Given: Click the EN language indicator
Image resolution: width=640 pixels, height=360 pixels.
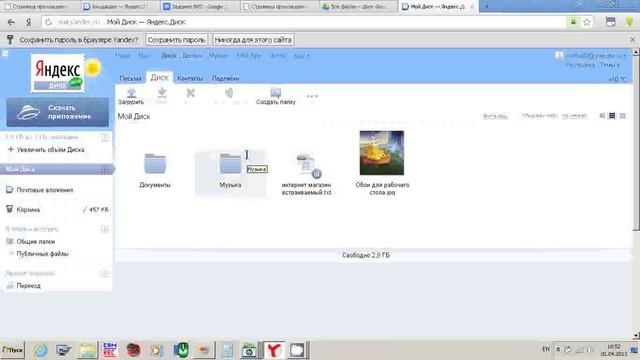Looking at the screenshot, I should (x=546, y=349).
